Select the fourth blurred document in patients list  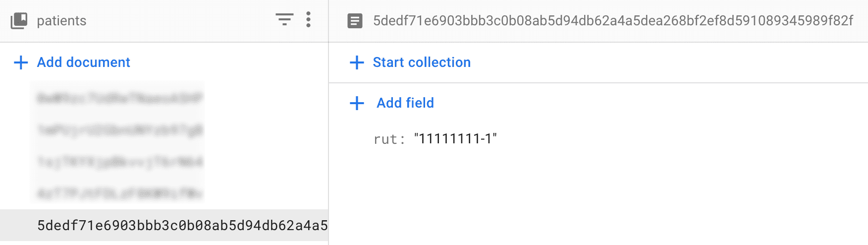(119, 193)
